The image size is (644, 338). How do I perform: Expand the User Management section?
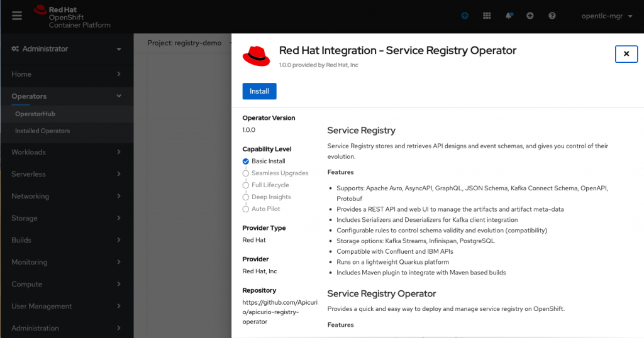pyautogui.click(x=67, y=307)
